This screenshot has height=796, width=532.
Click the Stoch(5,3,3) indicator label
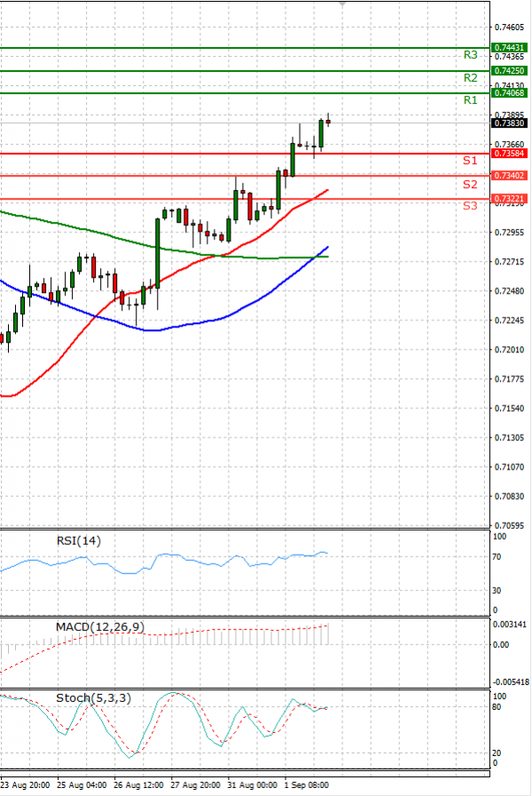pyautogui.click(x=93, y=698)
